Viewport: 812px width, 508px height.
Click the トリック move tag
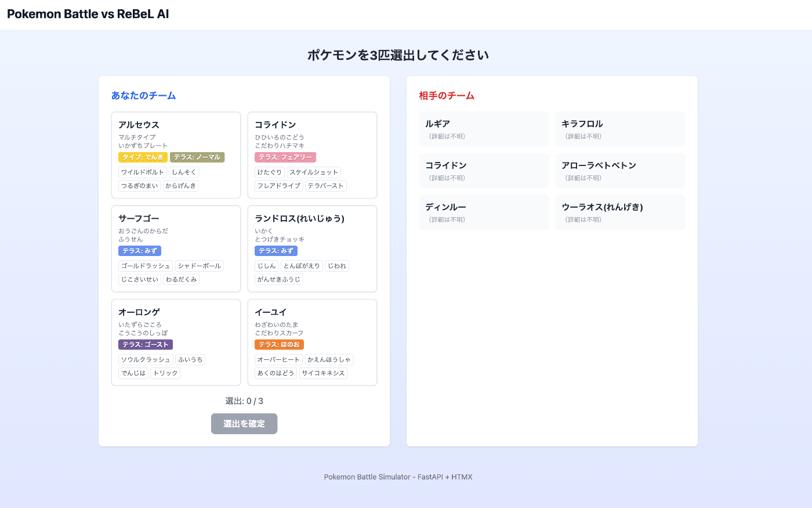click(x=166, y=373)
